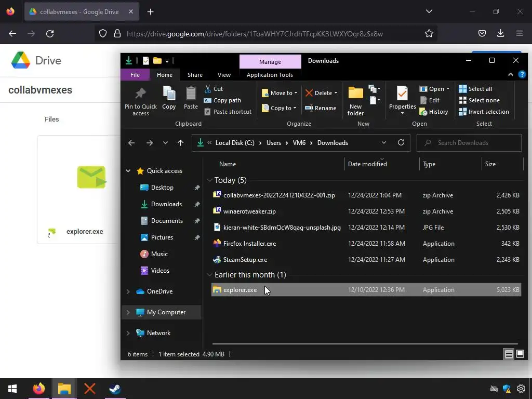The width and height of the screenshot is (532, 399).
Task: Expand the OneDrive tree node
Action: pyautogui.click(x=128, y=291)
